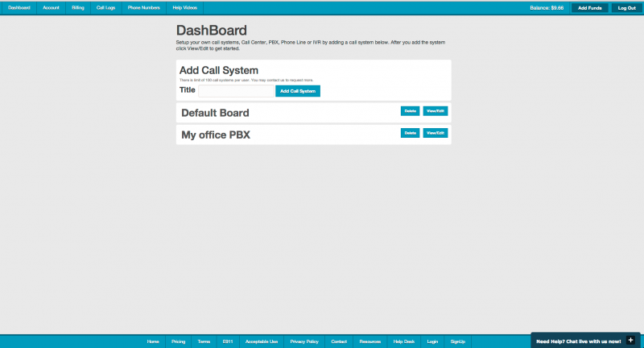Image resolution: width=644 pixels, height=348 pixels.
Task: Open the Dashboard tab in top navigation
Action: click(x=19, y=7)
